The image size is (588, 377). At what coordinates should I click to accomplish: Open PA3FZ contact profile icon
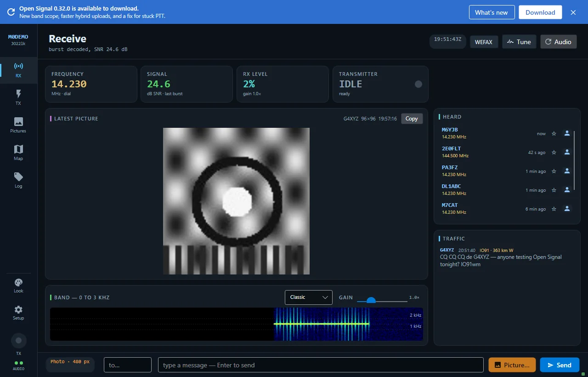click(567, 171)
